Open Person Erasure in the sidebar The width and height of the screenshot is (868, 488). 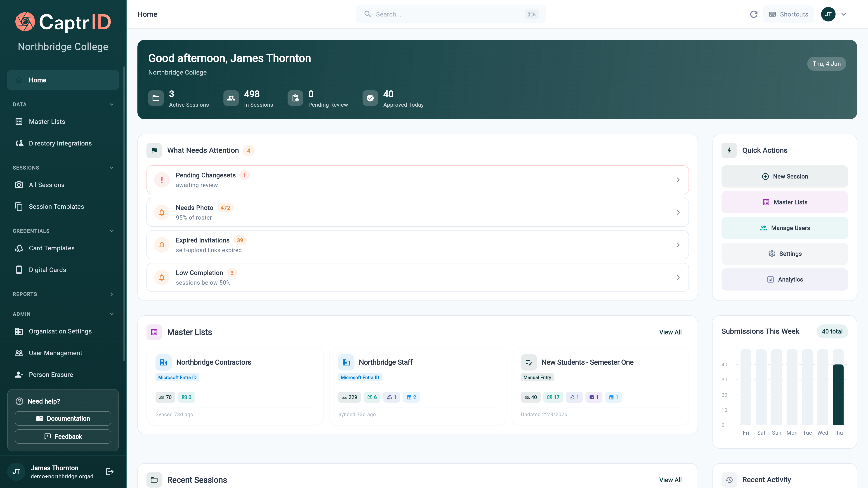coord(63,375)
